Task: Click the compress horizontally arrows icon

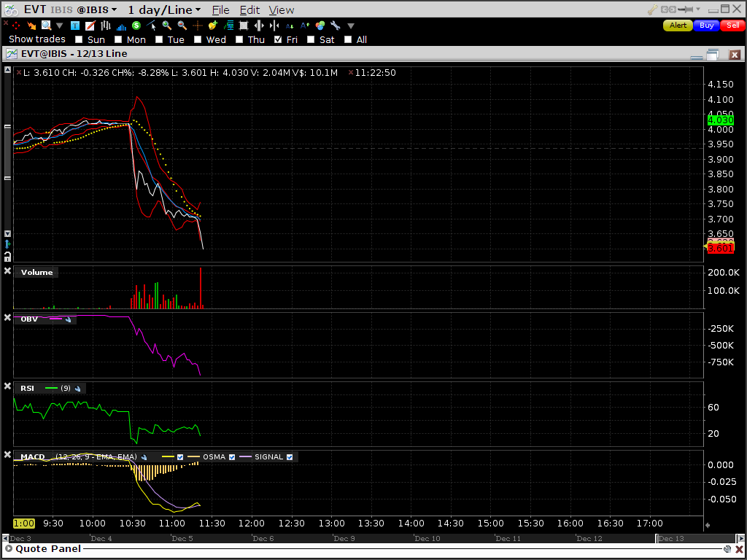Action: (274, 26)
